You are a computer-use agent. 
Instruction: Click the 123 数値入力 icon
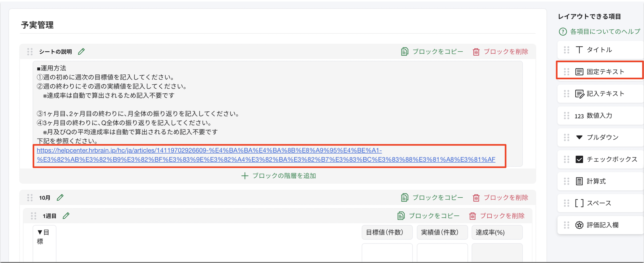tap(579, 116)
